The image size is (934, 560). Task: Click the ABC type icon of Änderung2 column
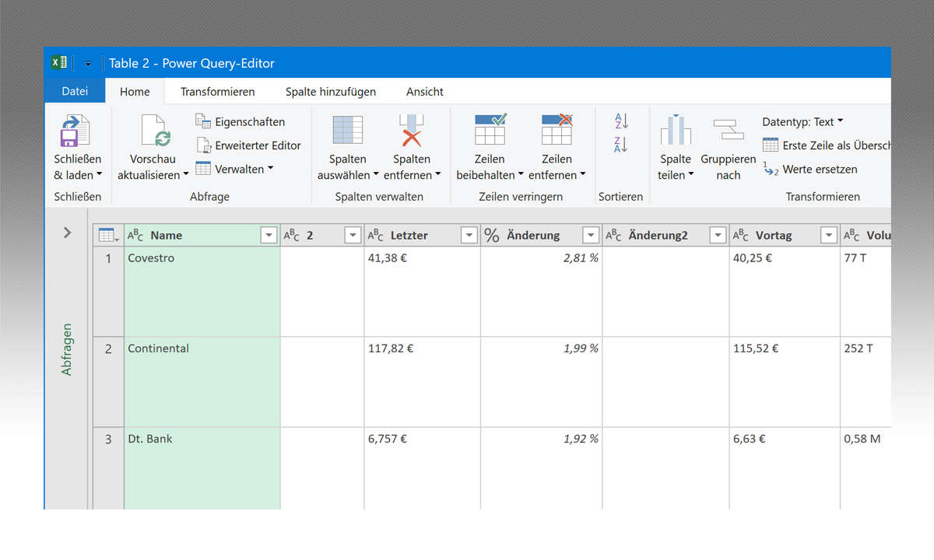coord(613,235)
